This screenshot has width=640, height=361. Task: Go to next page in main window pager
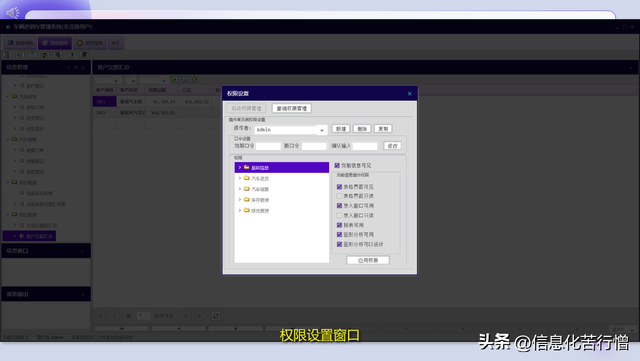click(186, 316)
